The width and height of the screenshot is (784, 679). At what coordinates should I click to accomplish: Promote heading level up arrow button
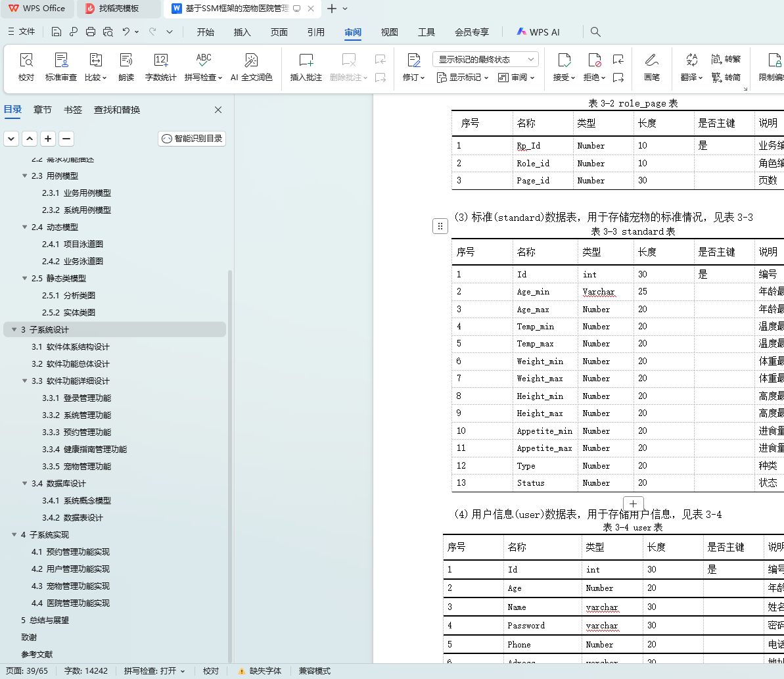click(30, 139)
